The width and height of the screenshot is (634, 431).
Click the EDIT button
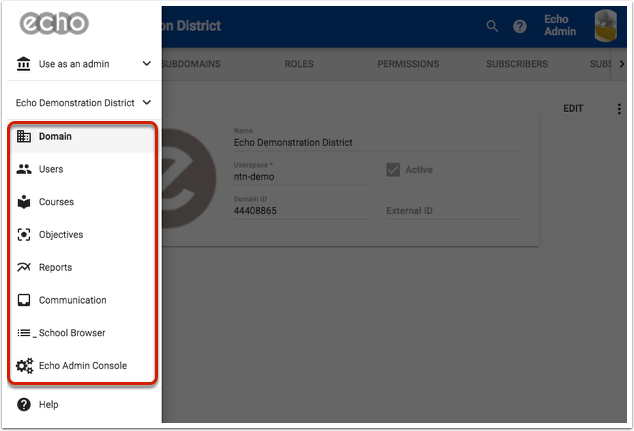(x=573, y=108)
